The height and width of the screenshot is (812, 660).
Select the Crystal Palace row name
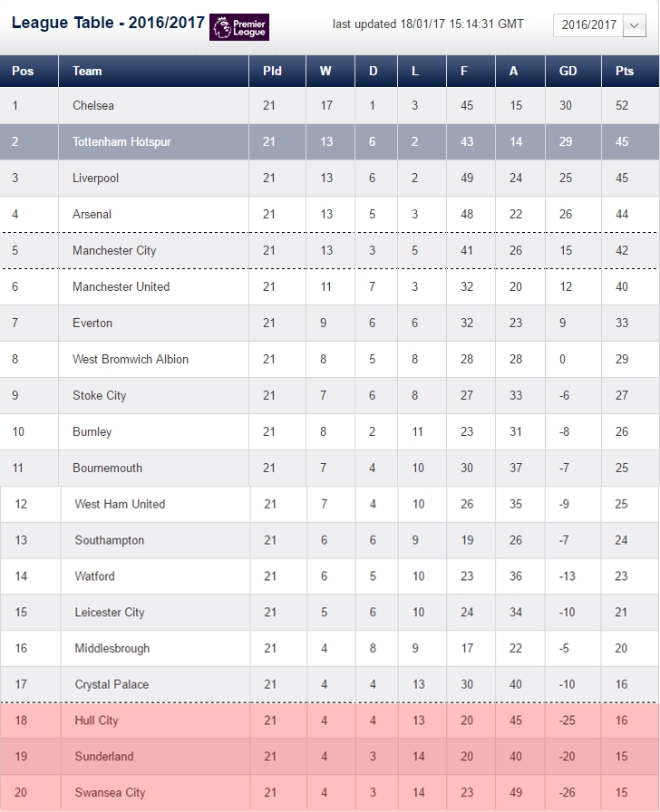click(112, 684)
